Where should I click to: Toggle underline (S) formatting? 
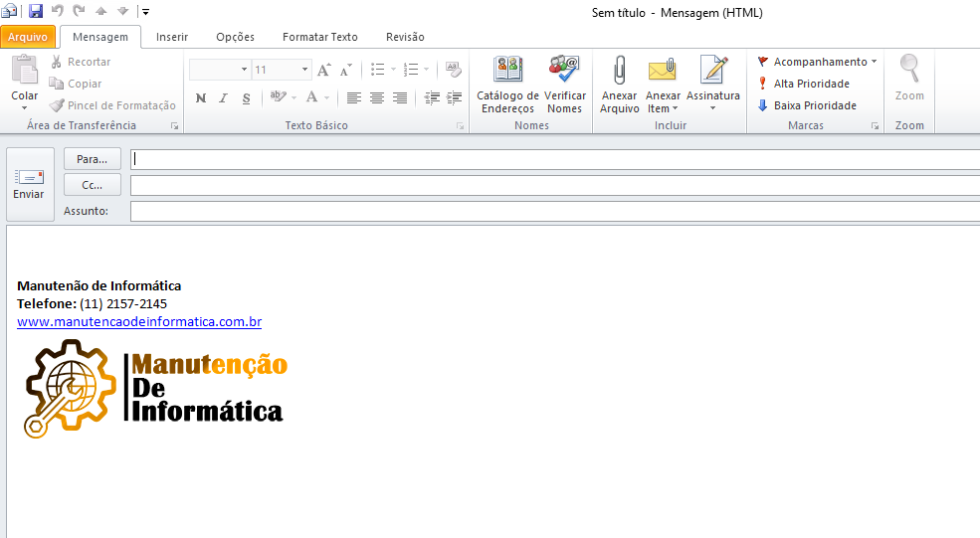click(247, 98)
